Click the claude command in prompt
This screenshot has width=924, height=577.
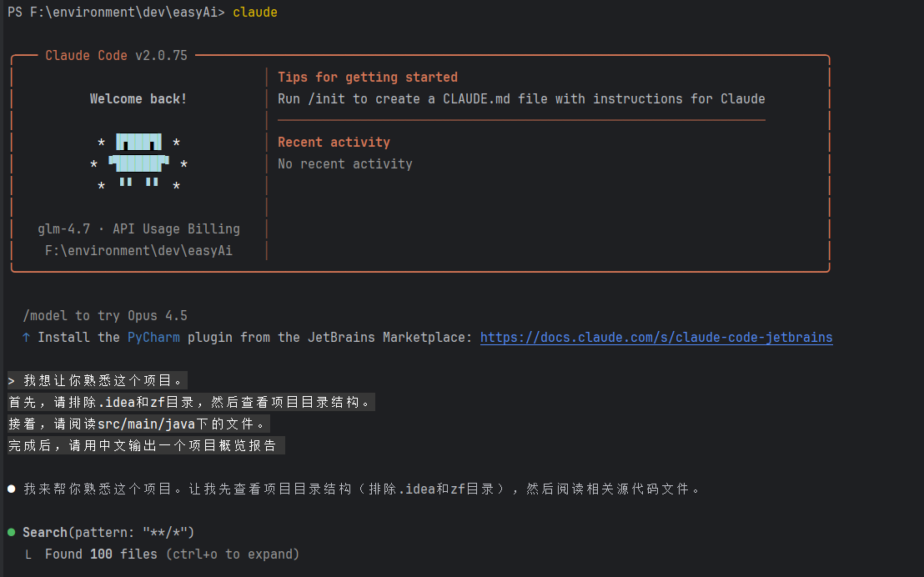pos(255,12)
